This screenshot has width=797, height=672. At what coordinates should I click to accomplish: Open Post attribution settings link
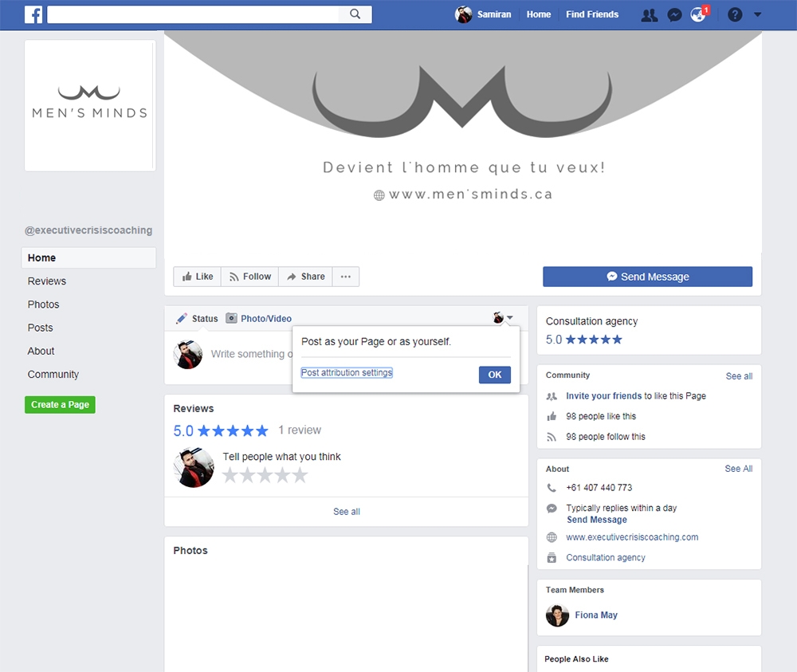(347, 373)
